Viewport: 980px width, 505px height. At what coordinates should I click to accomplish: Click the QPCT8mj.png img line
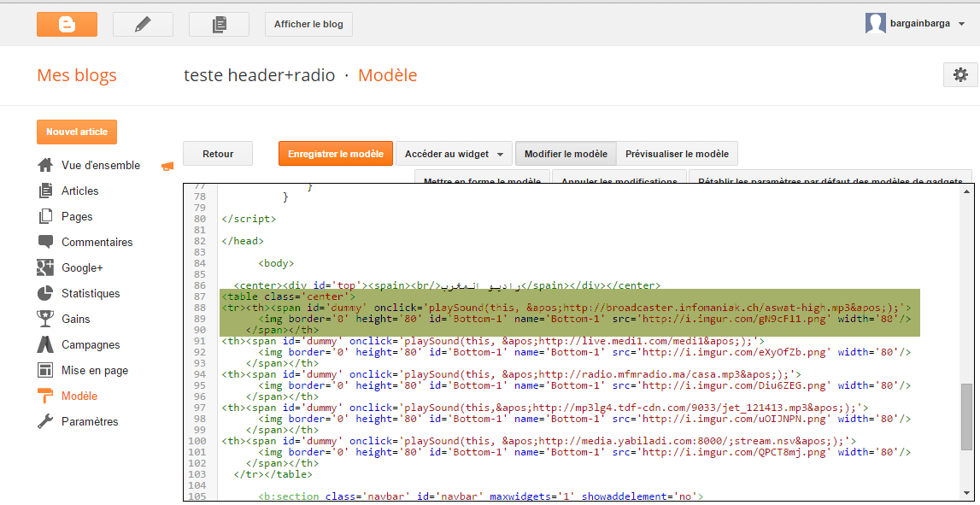click(584, 452)
